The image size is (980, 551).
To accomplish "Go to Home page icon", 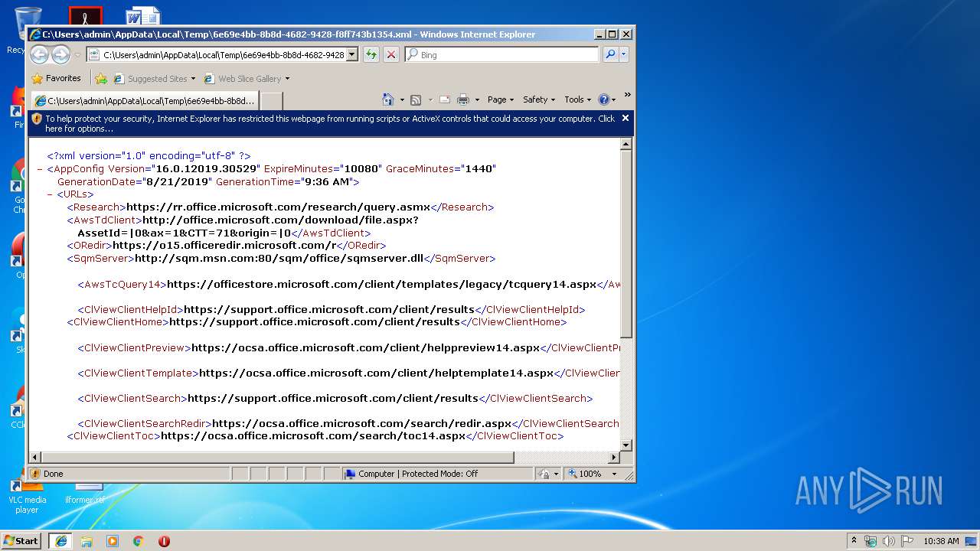I will 387,99.
